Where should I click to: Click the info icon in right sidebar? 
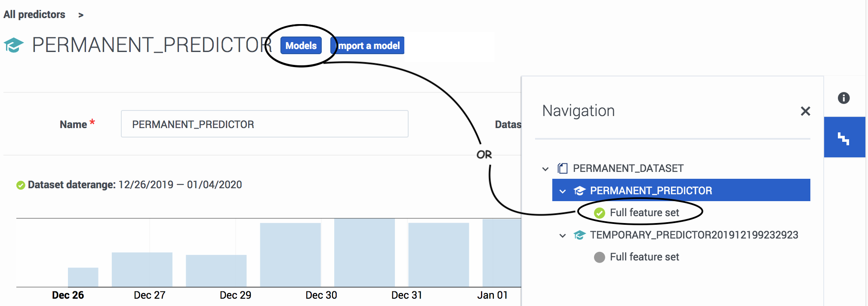[x=843, y=98]
